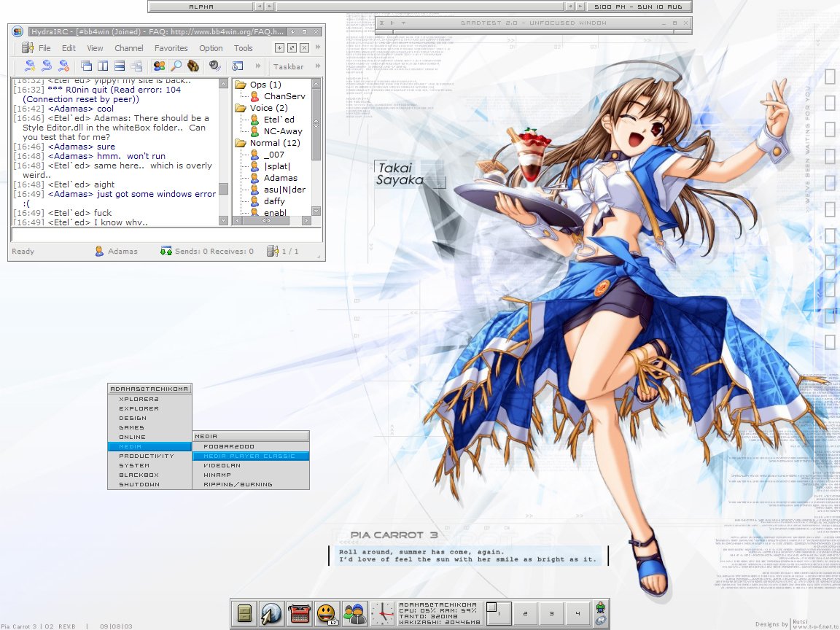Click the magnifying glass search icon
The width and height of the screenshot is (840, 630).
pos(176,66)
